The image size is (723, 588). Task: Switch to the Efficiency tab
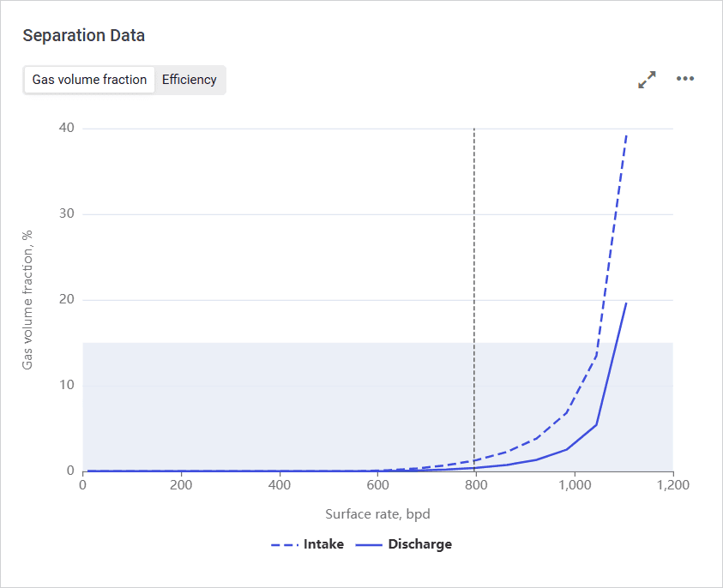point(190,80)
